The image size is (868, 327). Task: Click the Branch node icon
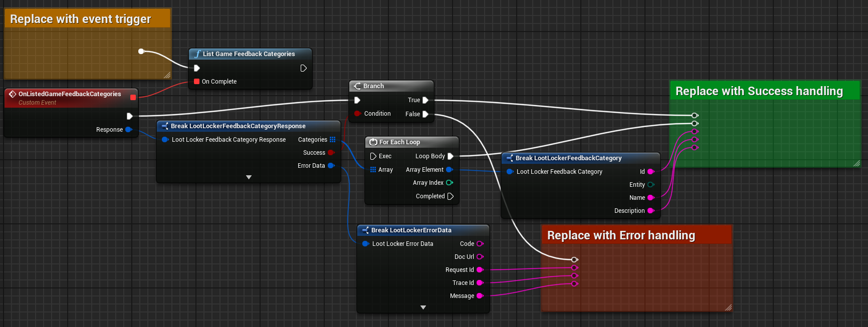357,86
